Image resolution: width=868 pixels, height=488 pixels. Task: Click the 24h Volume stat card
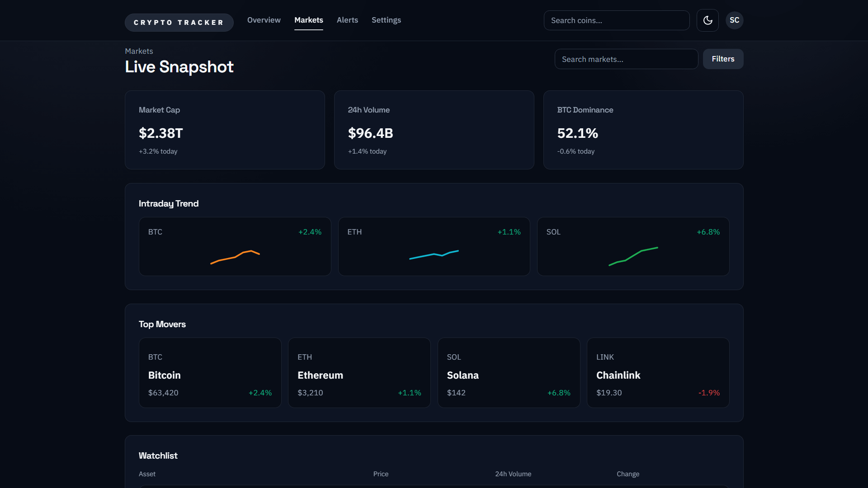[x=434, y=130]
